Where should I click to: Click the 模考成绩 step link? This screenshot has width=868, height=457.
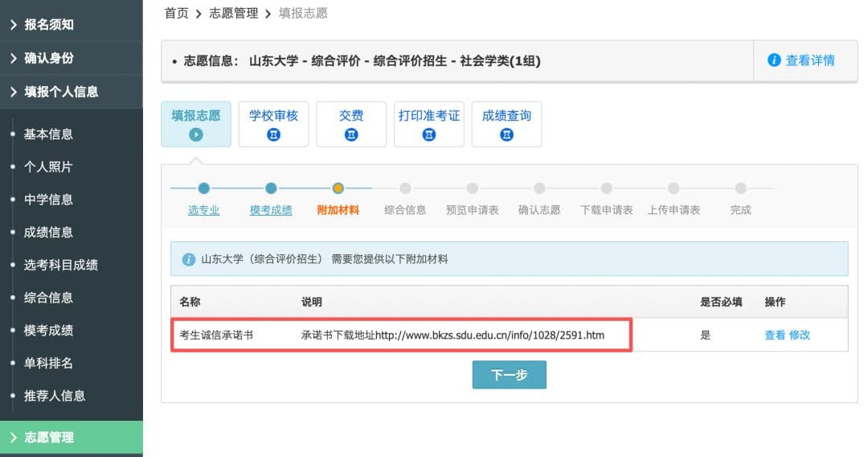(x=271, y=210)
